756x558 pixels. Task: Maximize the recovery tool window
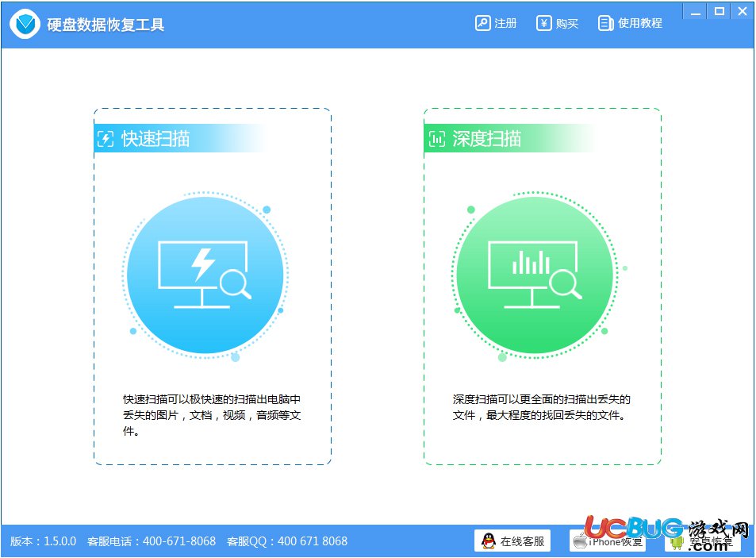tap(719, 12)
